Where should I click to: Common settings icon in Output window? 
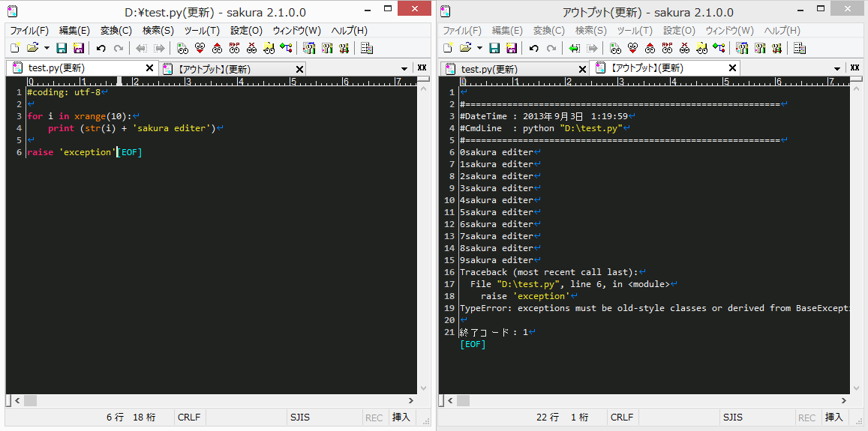[776, 48]
